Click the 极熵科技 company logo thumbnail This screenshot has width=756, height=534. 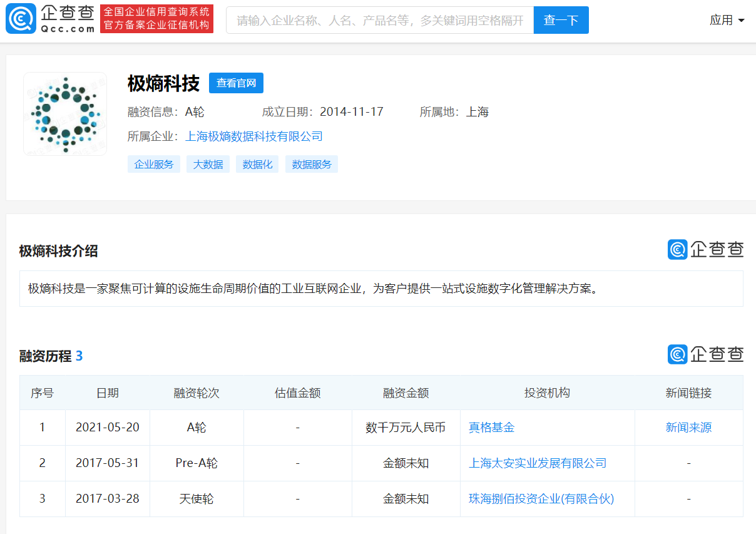(65, 114)
